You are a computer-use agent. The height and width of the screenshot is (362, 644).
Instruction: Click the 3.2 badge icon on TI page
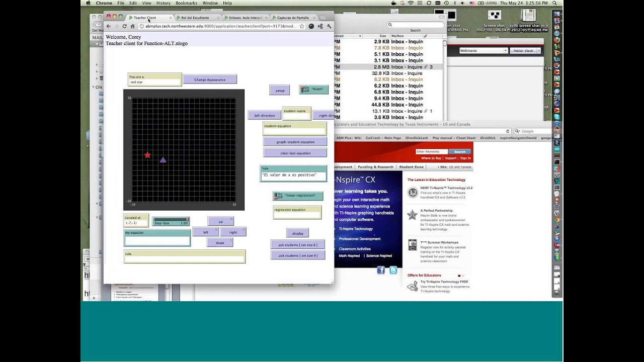click(x=413, y=192)
